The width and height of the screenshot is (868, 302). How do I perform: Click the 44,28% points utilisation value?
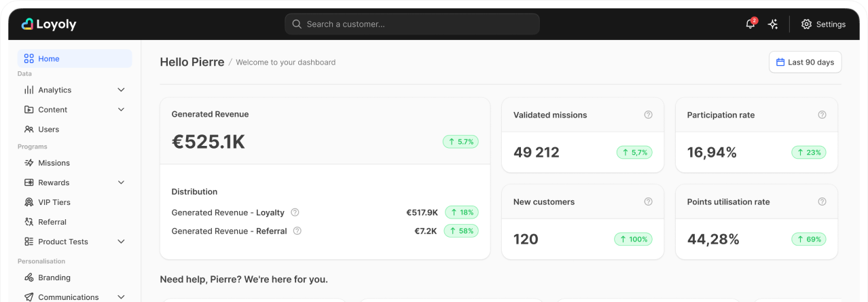713,240
